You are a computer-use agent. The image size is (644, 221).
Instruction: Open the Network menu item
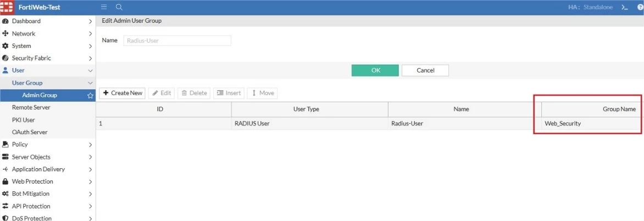click(x=48, y=34)
